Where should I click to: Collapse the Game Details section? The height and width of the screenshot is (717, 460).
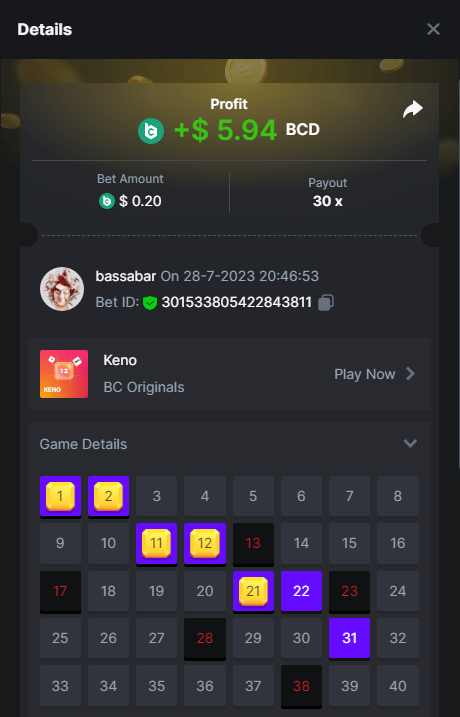click(x=410, y=444)
